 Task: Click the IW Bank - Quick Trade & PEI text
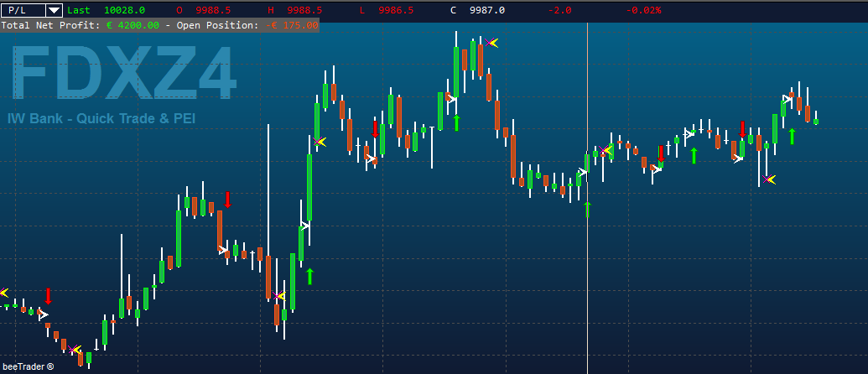click(101, 118)
